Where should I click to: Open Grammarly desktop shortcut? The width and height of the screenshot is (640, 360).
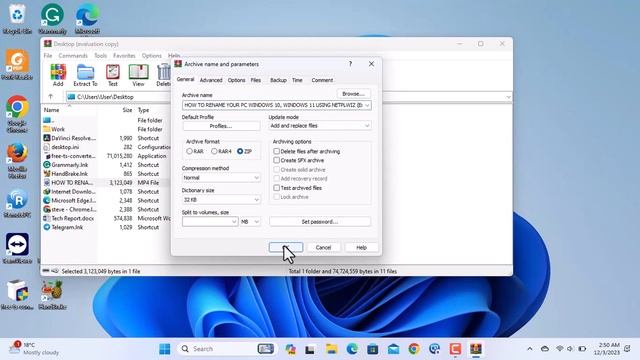52,19
